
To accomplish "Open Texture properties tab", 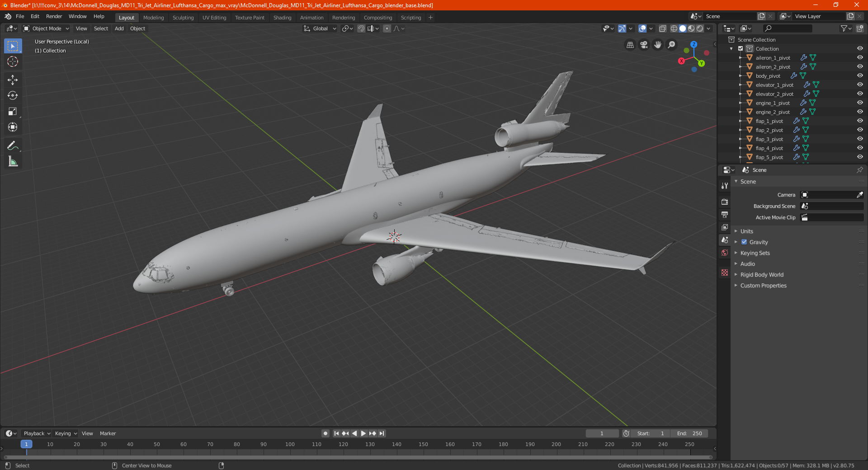I will pyautogui.click(x=725, y=273).
